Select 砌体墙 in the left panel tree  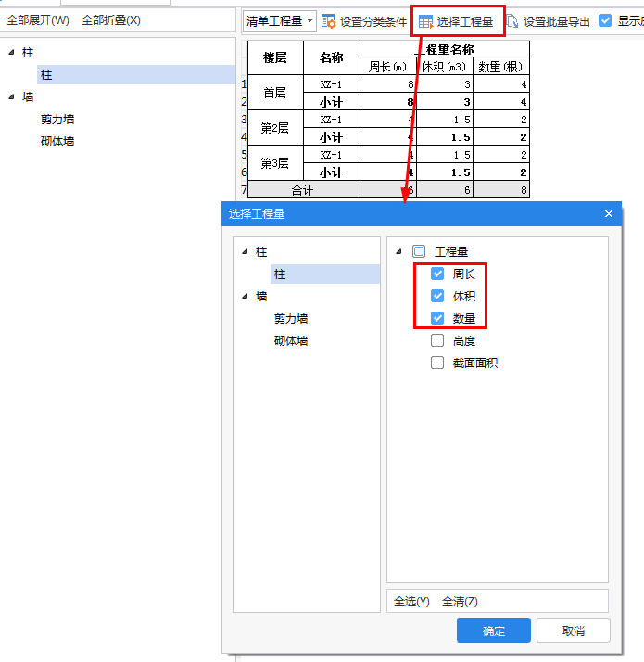coord(57,142)
